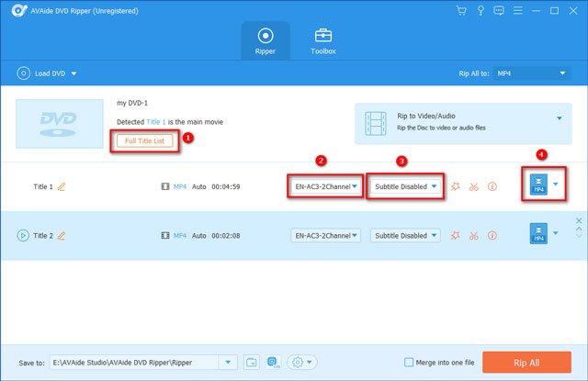Click the register key icon
Image resolution: width=588 pixels, height=381 pixels.
pyautogui.click(x=481, y=10)
